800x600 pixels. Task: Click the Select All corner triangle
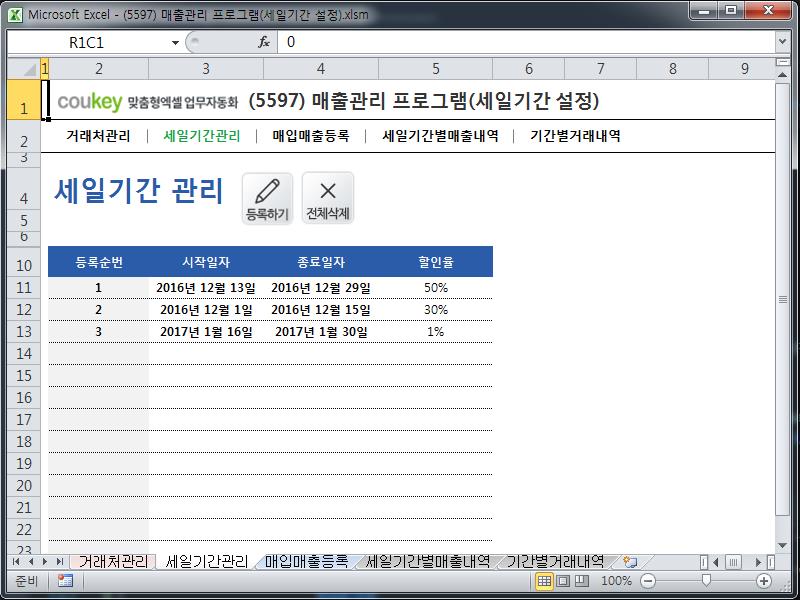24,68
